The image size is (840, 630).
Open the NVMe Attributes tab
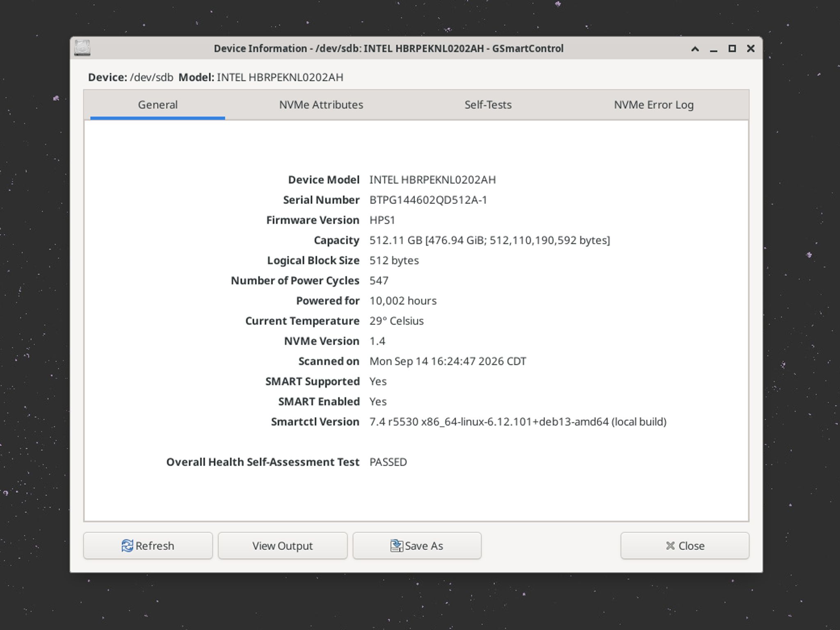pyautogui.click(x=321, y=105)
